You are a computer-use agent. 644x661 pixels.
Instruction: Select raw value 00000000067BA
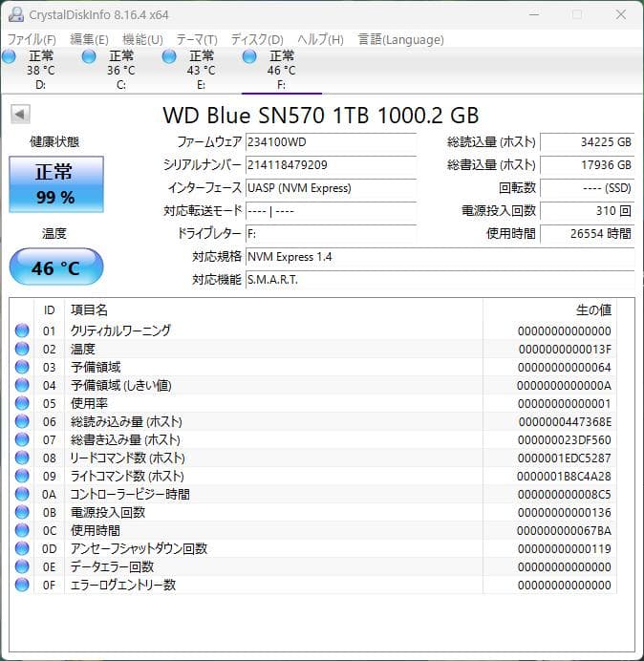pyautogui.click(x=565, y=530)
